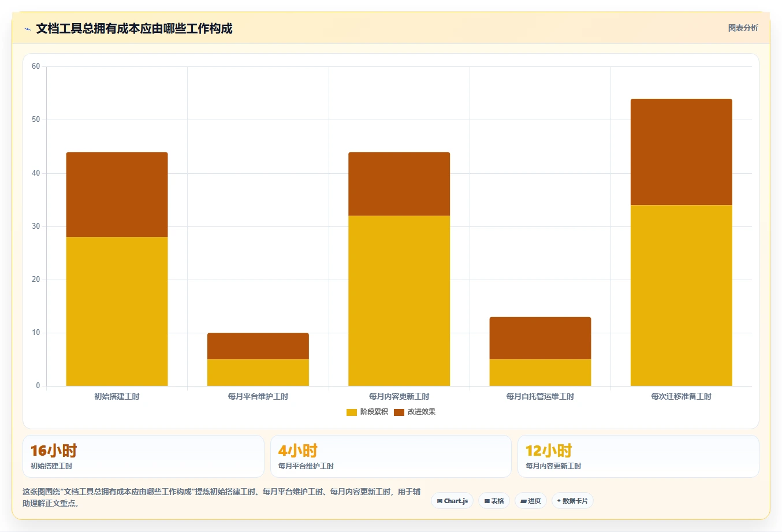The height and width of the screenshot is (532, 782).
Task: Click the chart title 文档工具总拥有成本应由哪些工作构成
Action: click(x=134, y=28)
